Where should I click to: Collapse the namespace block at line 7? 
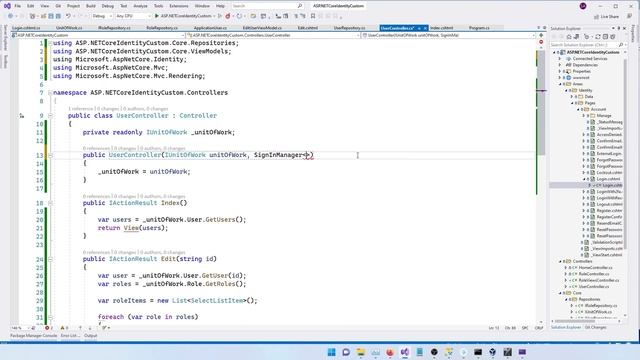pos(50,93)
